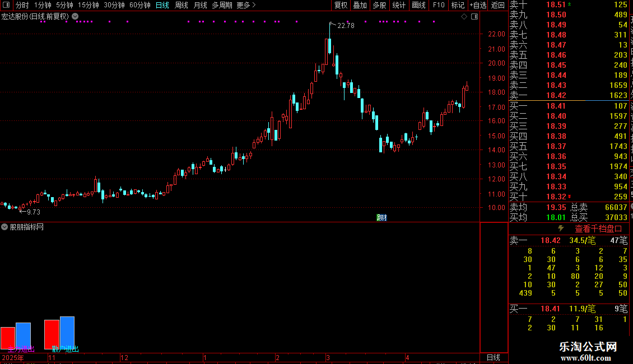The image size is (633, 364).
Task: Click the month 12 timeline marker
Action: coord(124,357)
